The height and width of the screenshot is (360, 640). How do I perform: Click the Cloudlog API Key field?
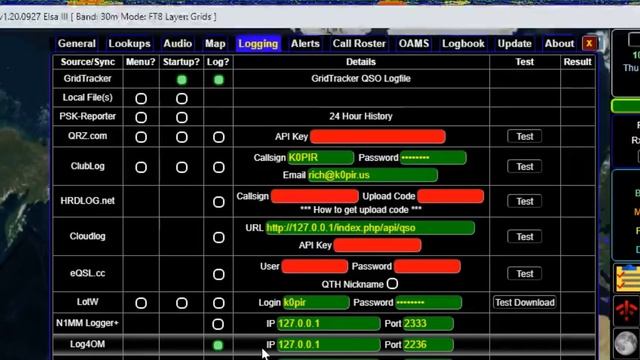[377, 245]
